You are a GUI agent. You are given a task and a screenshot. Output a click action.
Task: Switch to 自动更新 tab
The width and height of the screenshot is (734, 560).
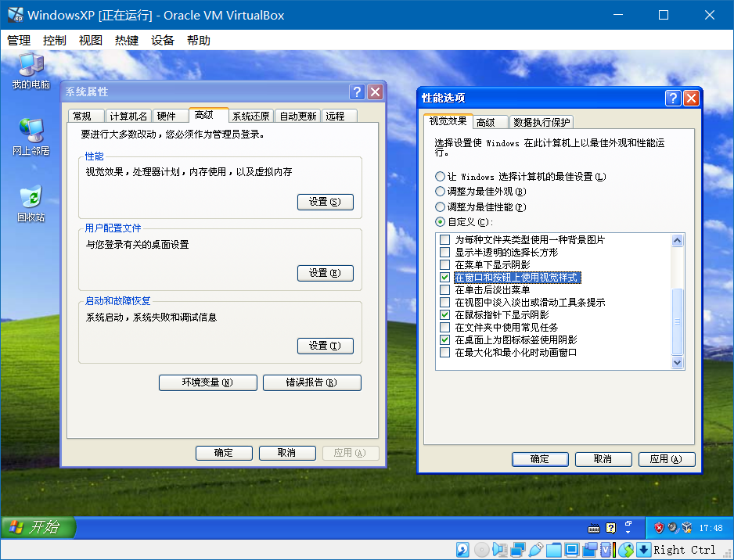(x=297, y=116)
